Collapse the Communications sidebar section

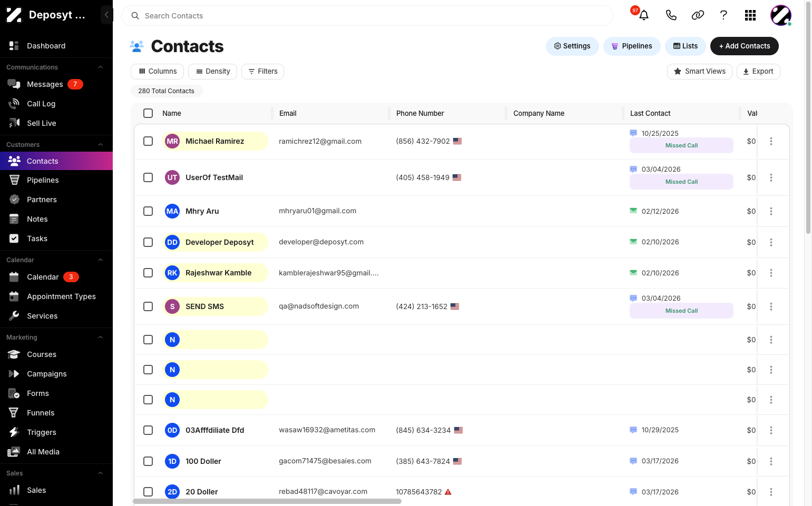100,67
